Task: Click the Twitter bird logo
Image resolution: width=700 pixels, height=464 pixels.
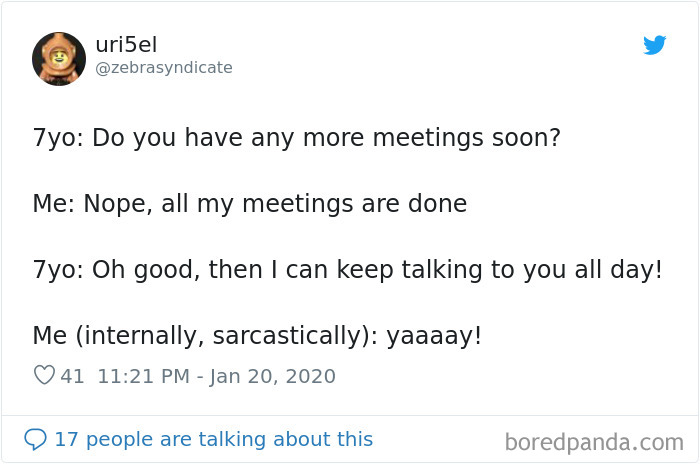Action: point(654,45)
